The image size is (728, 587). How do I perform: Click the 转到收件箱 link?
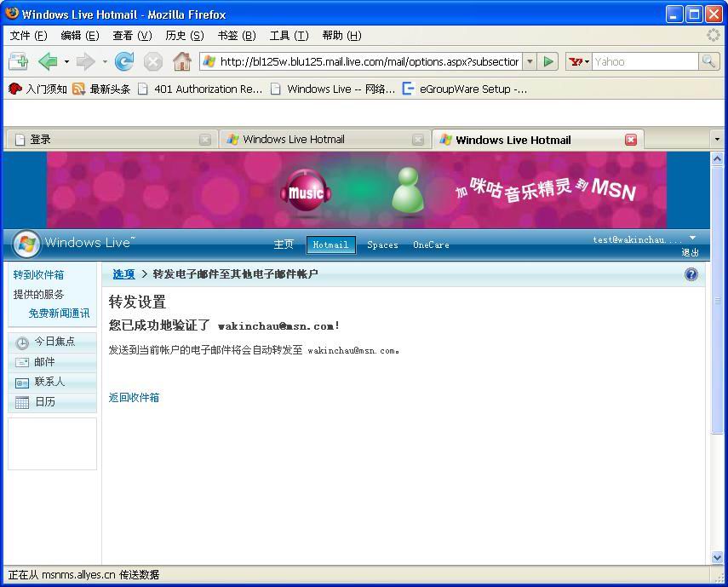(x=38, y=275)
